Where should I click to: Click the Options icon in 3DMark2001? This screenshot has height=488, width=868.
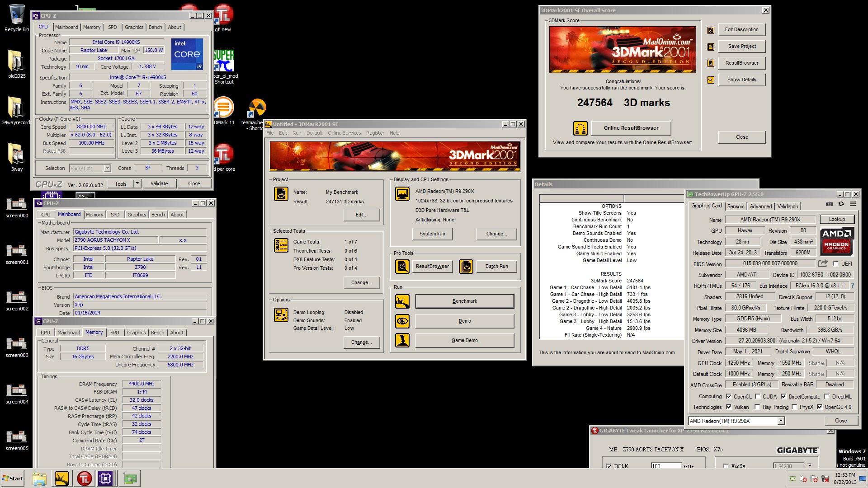[281, 315]
